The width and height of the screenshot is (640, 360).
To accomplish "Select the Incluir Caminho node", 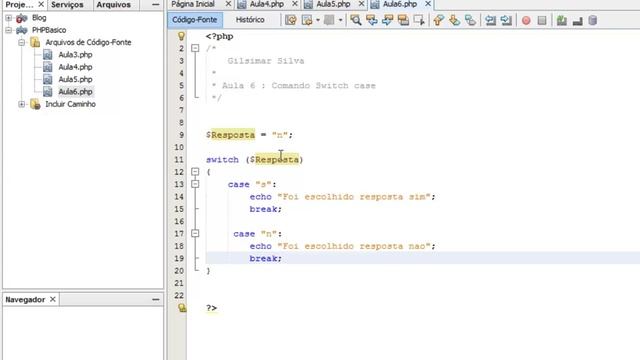I will click(70, 104).
